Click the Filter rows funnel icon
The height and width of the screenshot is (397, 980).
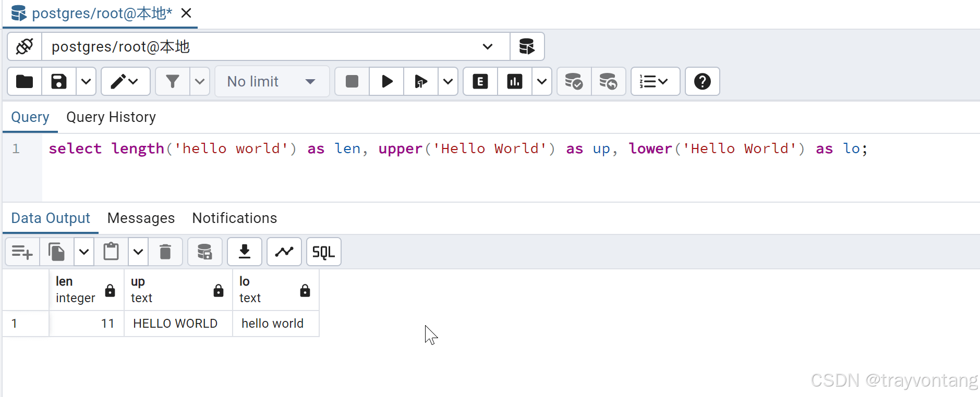point(173,81)
